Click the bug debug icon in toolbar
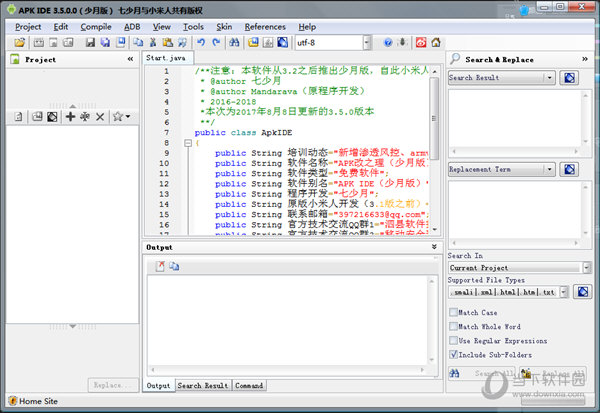This screenshot has height=413, width=600. [x=402, y=42]
